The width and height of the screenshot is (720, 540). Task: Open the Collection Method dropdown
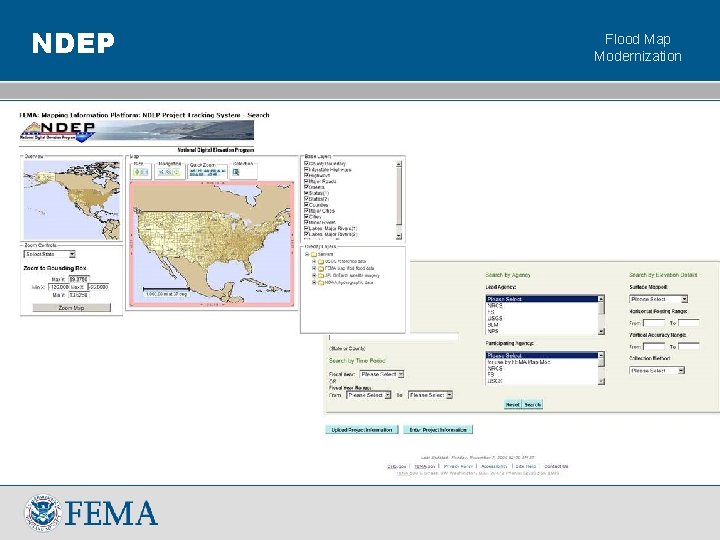657,370
